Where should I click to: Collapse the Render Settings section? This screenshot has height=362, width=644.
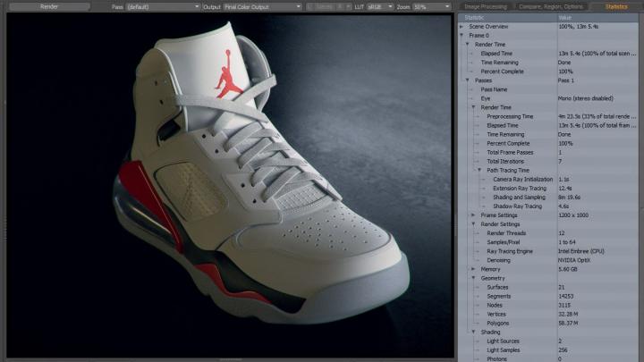tap(474, 223)
